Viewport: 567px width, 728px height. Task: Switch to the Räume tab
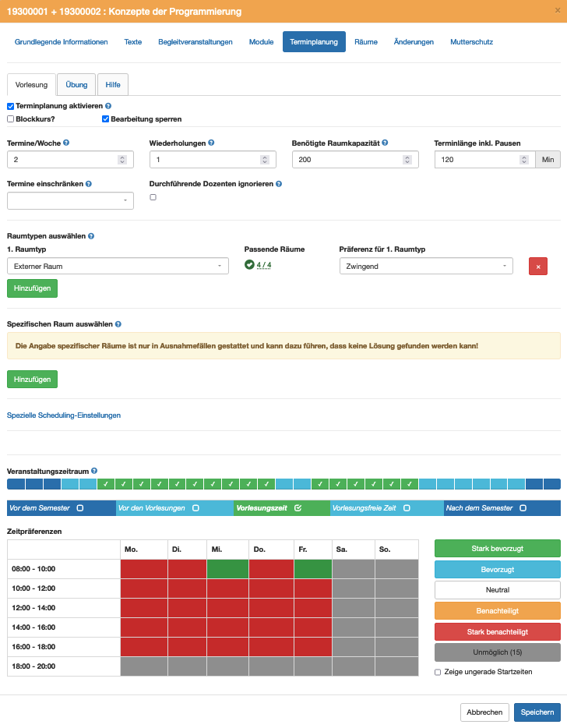tap(366, 42)
